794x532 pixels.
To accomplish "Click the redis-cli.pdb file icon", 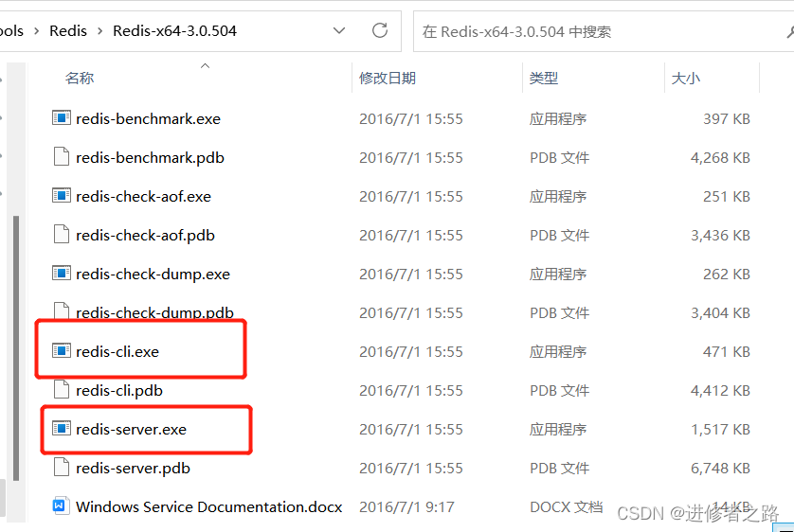I will pos(62,390).
